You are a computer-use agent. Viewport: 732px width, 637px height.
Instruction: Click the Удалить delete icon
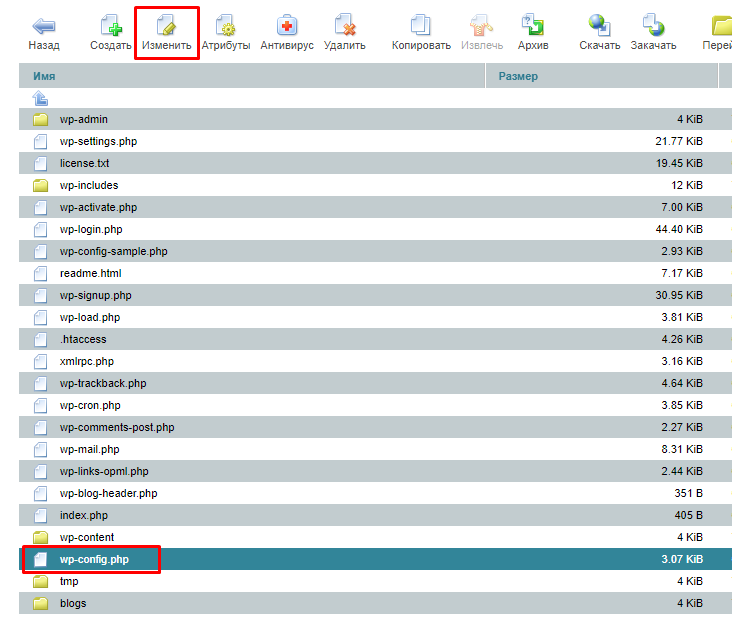coord(345,25)
